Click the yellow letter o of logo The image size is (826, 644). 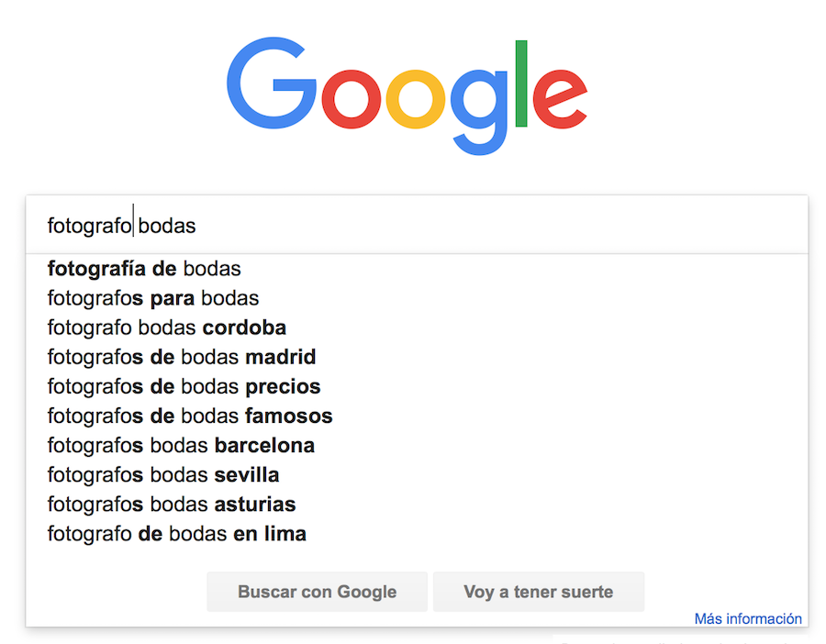tap(416, 99)
